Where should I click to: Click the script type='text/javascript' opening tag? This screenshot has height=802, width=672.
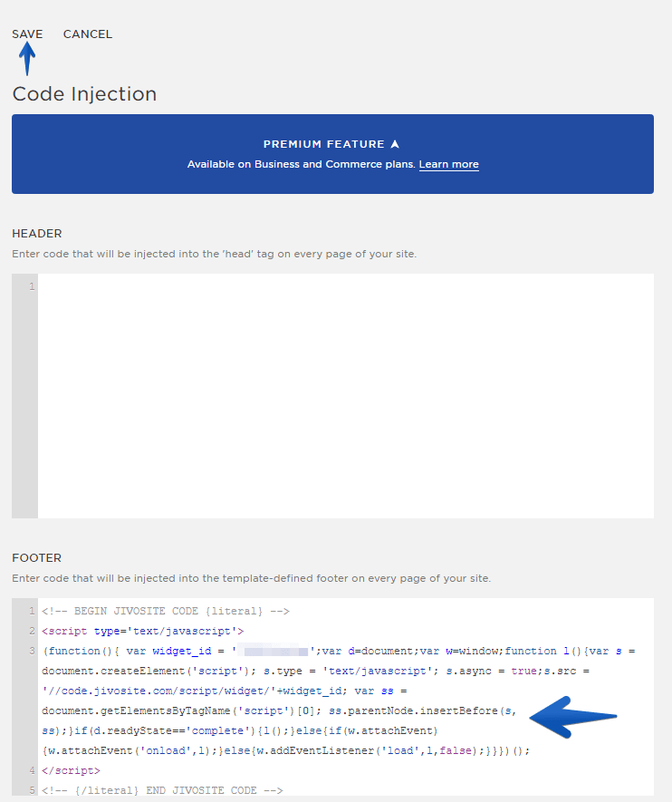(x=142, y=631)
